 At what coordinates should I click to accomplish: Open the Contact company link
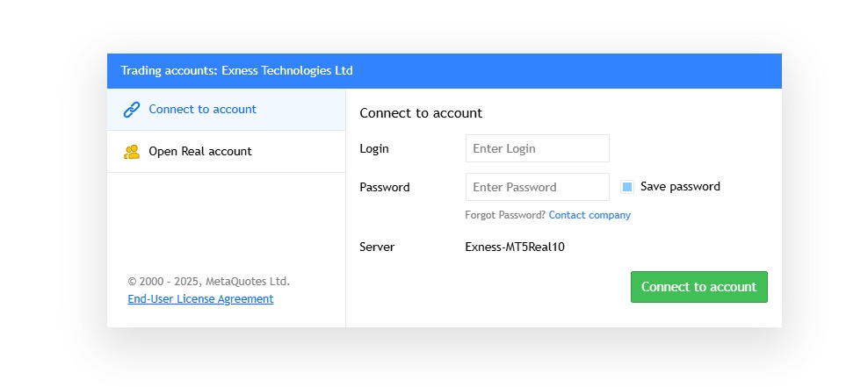pyautogui.click(x=590, y=215)
